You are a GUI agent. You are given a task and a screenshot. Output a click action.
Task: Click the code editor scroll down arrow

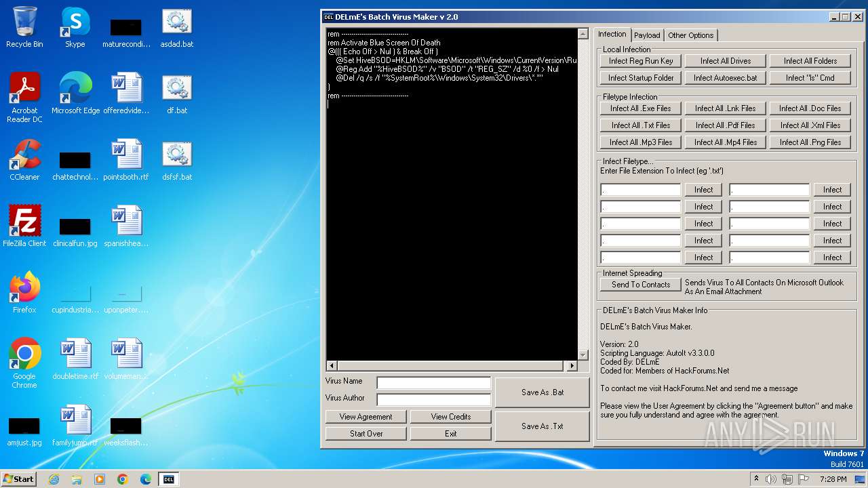(x=583, y=355)
